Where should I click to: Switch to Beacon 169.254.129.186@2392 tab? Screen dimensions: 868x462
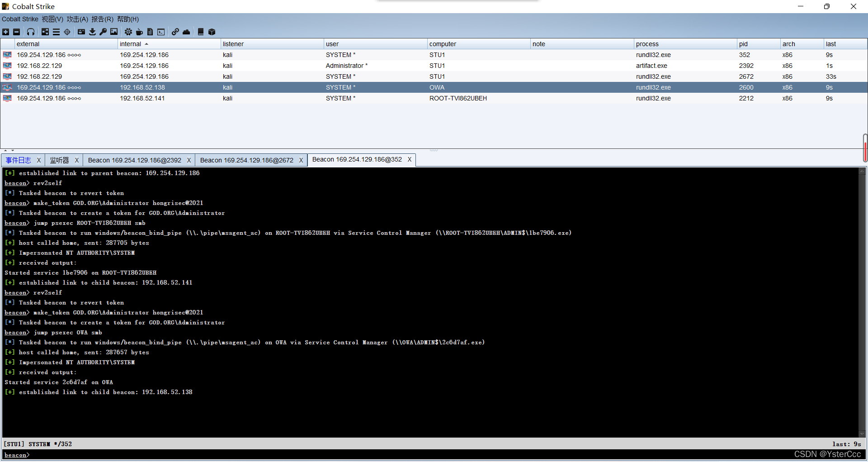tap(135, 160)
